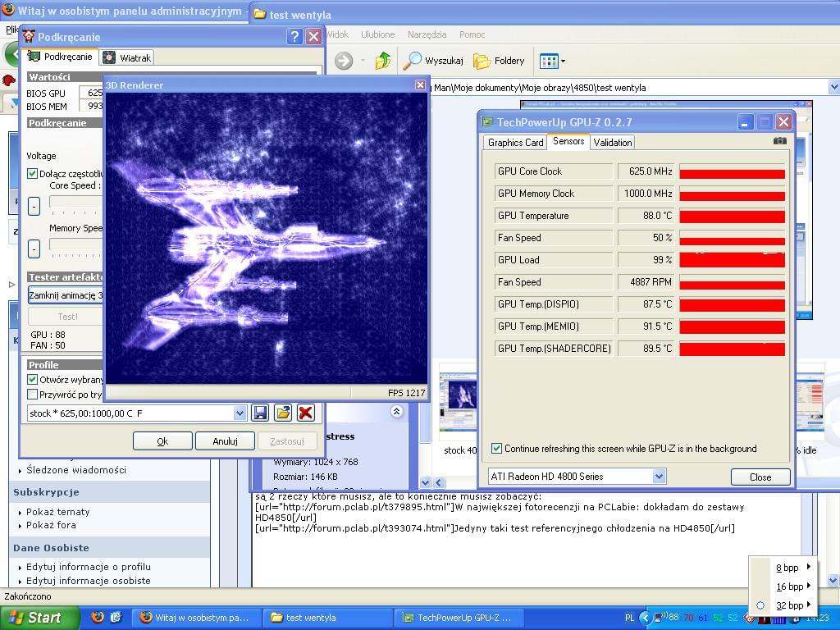The image size is (840, 630).
Task: Toggle the Otwórz wybrany profile checkbox
Action: pyautogui.click(x=33, y=380)
